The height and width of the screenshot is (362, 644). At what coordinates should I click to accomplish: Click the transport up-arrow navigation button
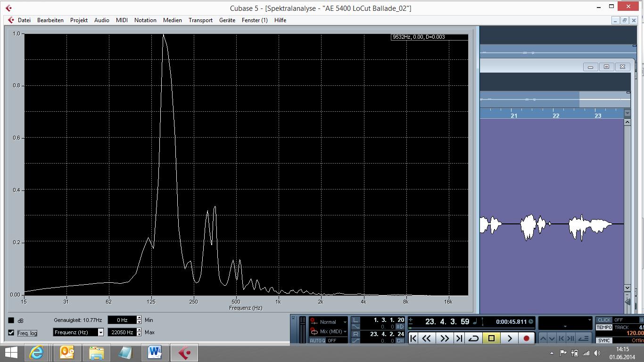[543, 338]
